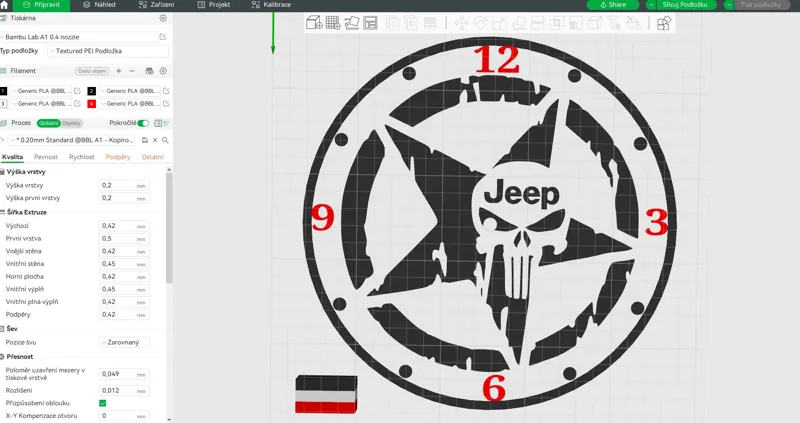Click the greyed-out copy-clipboard icon in toolbar
This screenshot has width=800, height=423.
(x=393, y=23)
